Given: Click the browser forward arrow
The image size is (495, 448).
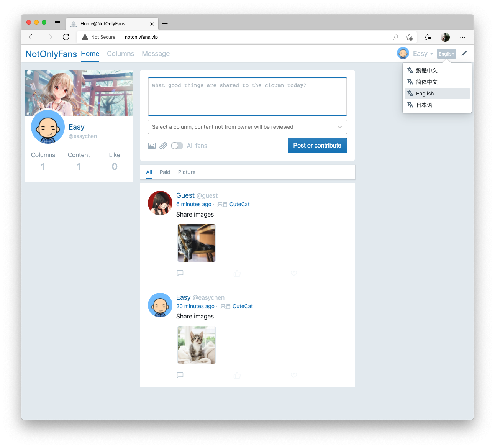Looking at the screenshot, I should click(x=49, y=37).
